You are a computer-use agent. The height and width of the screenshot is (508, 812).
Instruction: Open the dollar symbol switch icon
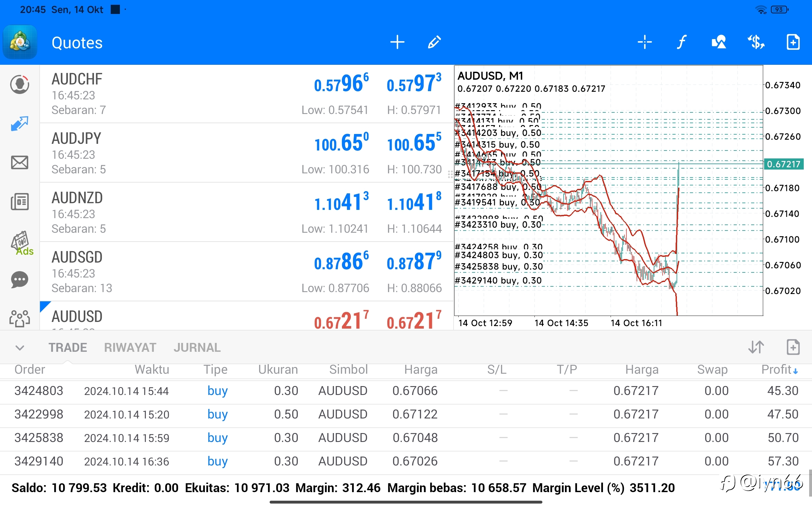(756, 42)
